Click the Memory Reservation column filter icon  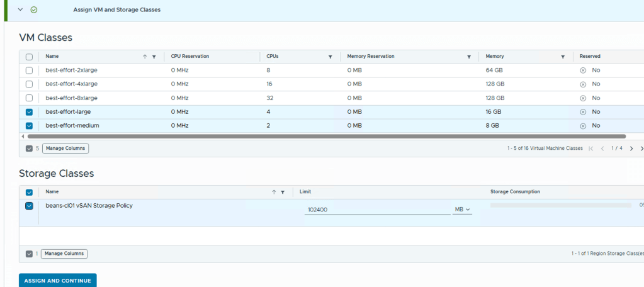click(x=469, y=57)
